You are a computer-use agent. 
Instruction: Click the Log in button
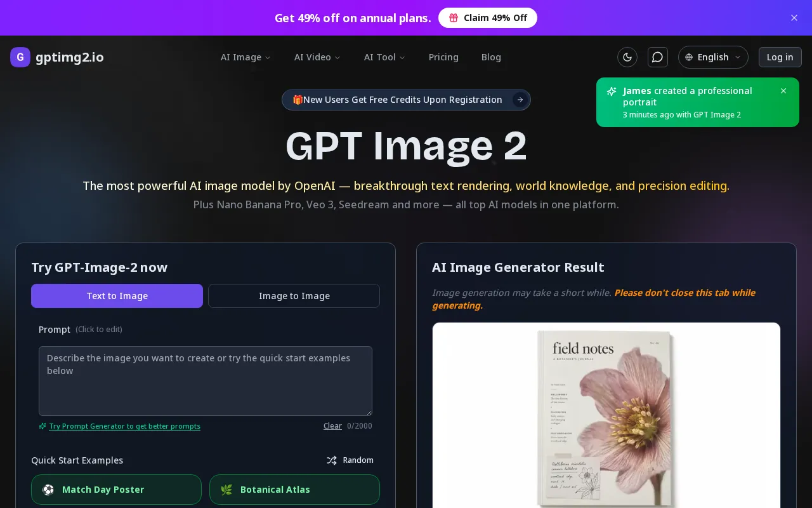pos(780,57)
